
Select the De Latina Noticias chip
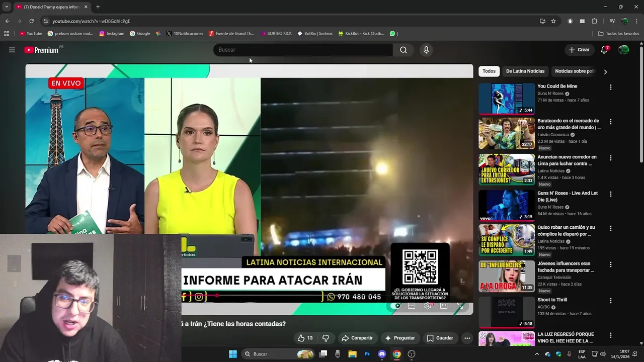[525, 71]
